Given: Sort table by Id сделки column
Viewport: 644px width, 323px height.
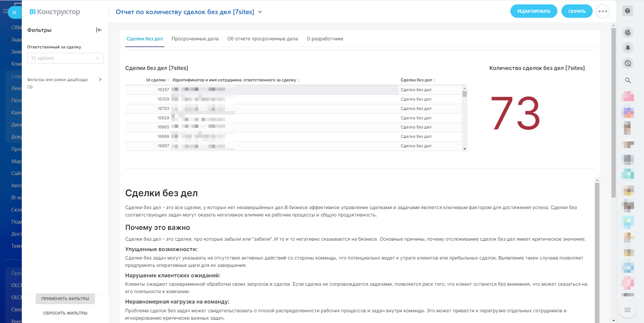Looking at the screenshot, I should pyautogui.click(x=158, y=80).
